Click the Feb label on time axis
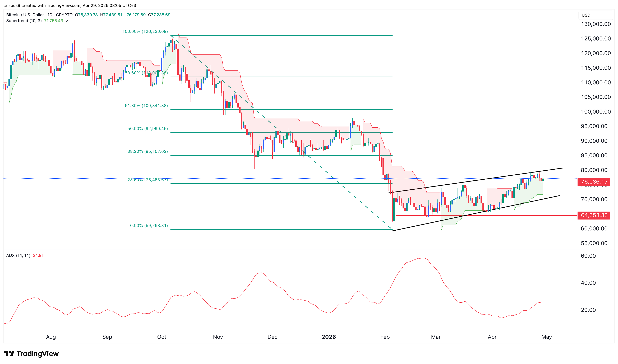Image resolution: width=618 pixels, height=364 pixels. [x=385, y=337]
